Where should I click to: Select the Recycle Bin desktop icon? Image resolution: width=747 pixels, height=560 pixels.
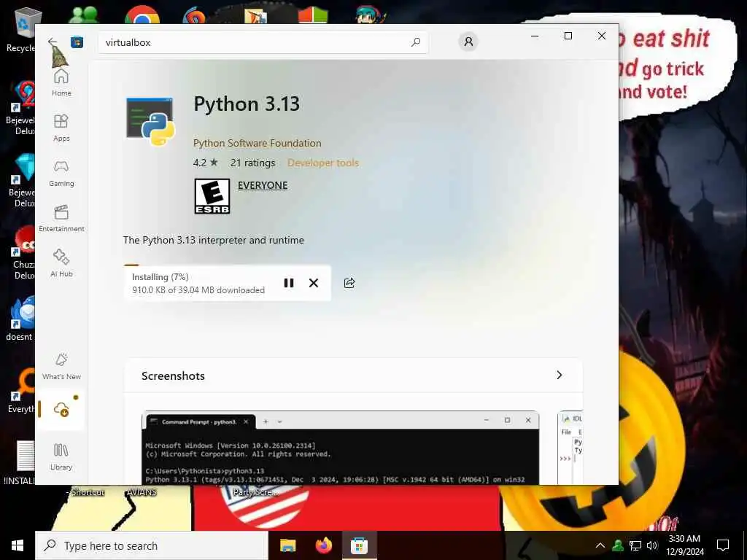(22, 28)
